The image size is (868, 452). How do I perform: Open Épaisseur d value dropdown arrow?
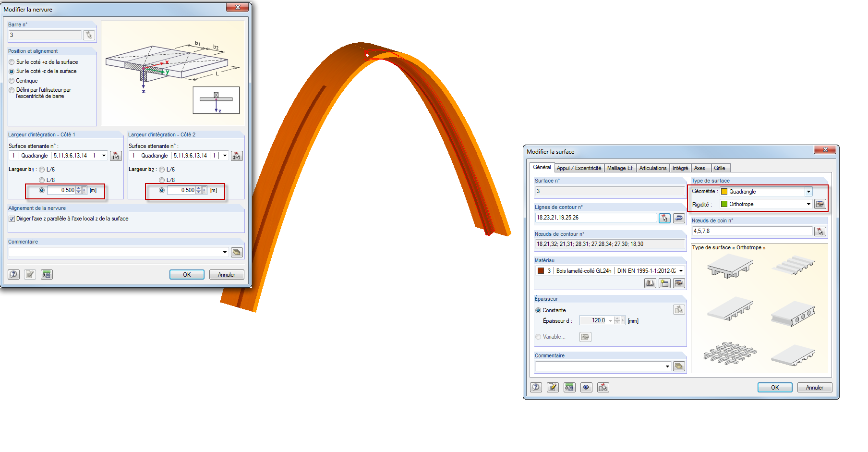coord(610,320)
